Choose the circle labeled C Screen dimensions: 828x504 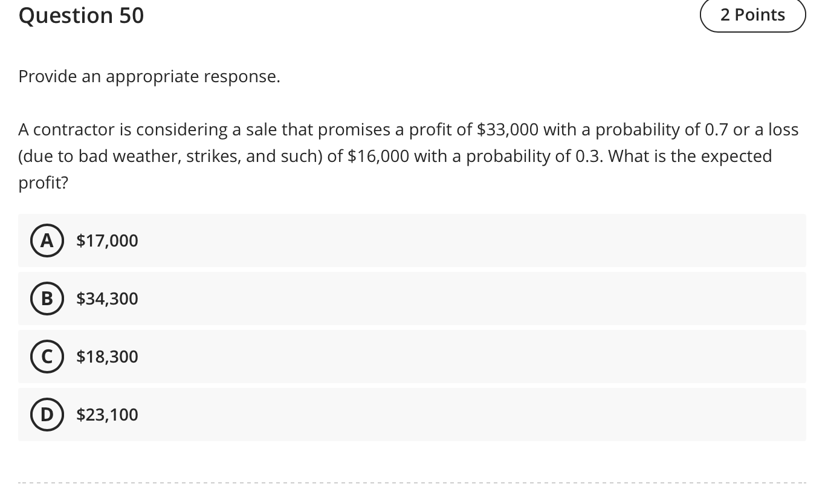47,357
